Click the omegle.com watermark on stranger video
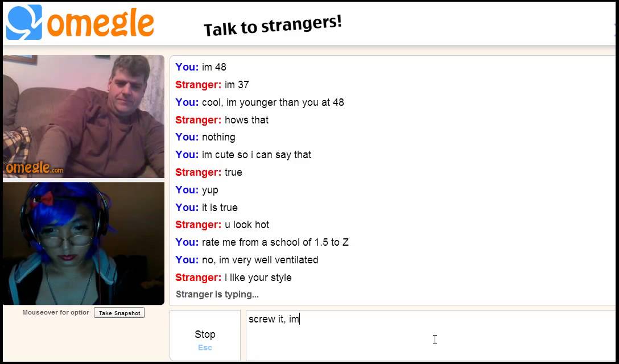619x364 pixels. click(34, 168)
